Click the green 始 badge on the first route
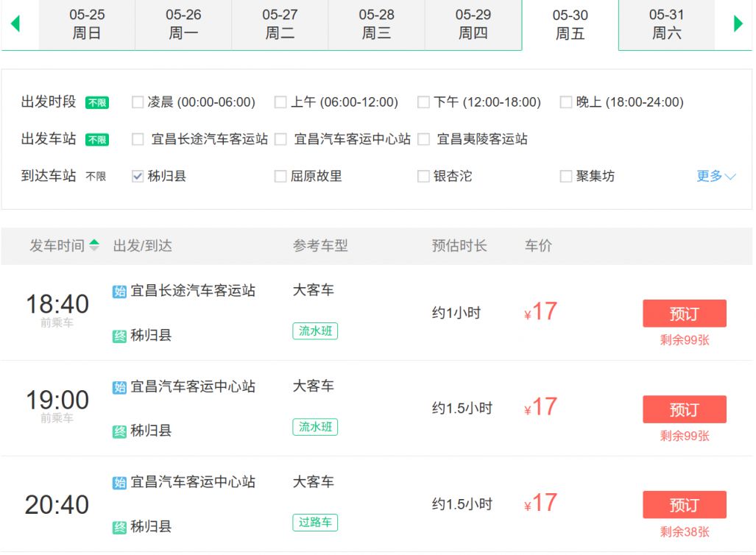 (x=121, y=291)
